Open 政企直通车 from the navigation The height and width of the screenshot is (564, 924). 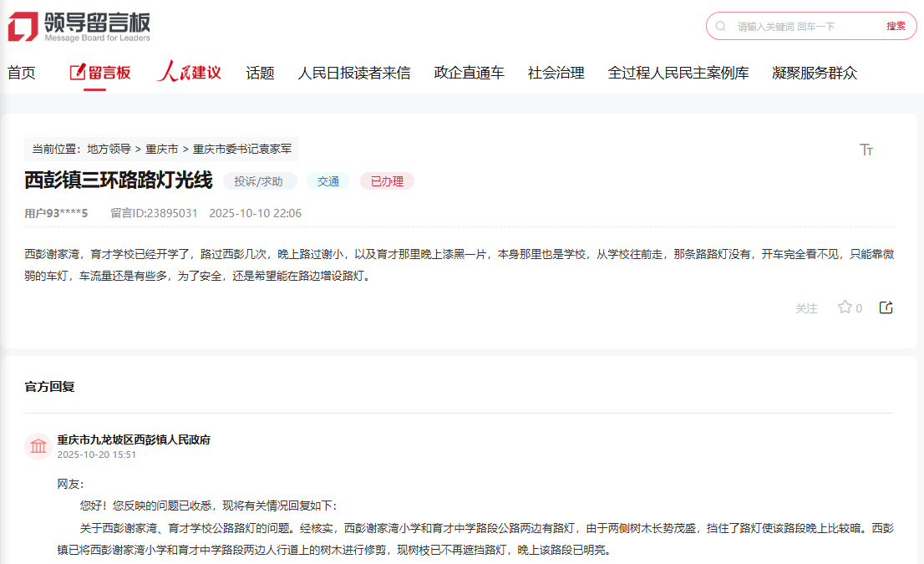(468, 73)
